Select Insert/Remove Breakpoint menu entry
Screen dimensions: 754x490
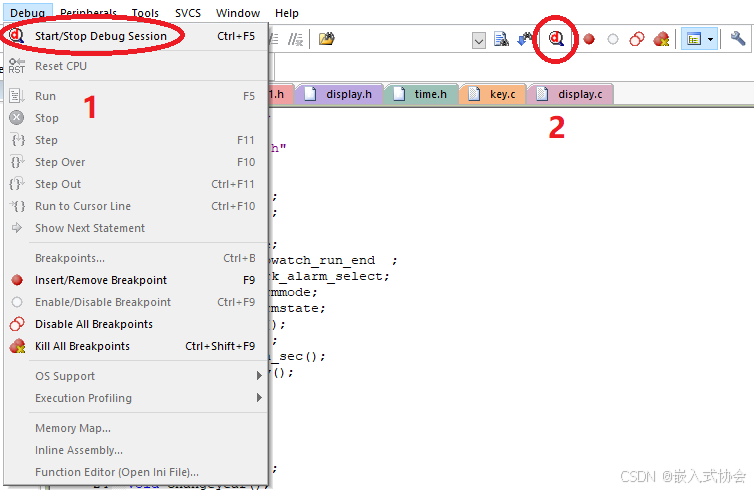click(136, 280)
